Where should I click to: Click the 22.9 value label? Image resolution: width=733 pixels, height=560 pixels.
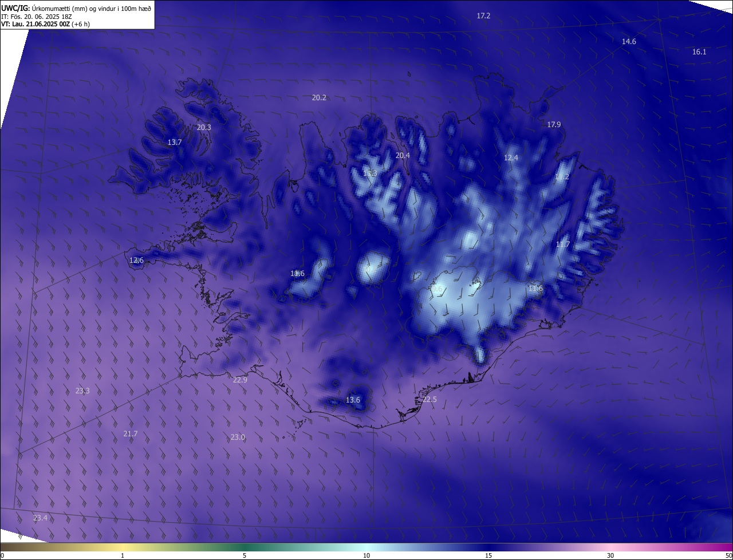(240, 380)
